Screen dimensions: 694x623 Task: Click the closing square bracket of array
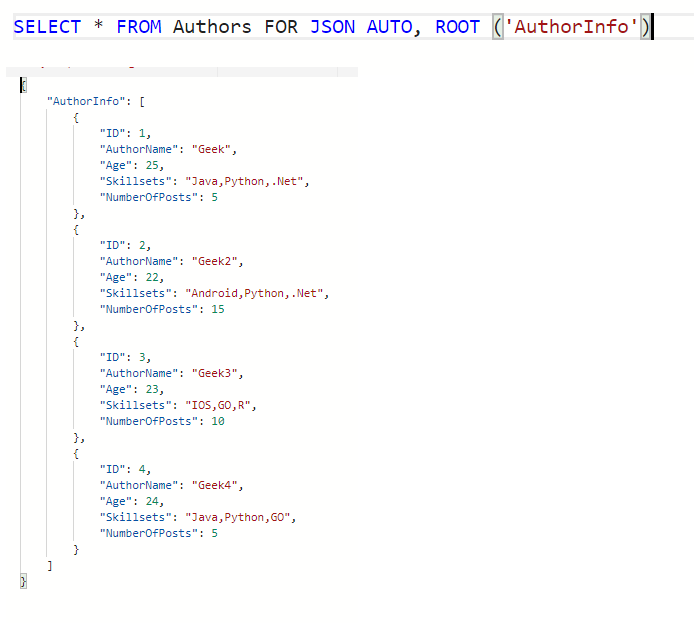click(x=50, y=565)
